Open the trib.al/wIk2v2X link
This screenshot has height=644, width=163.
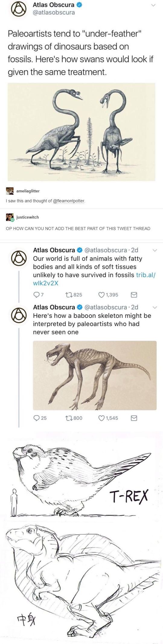[x=94, y=279]
